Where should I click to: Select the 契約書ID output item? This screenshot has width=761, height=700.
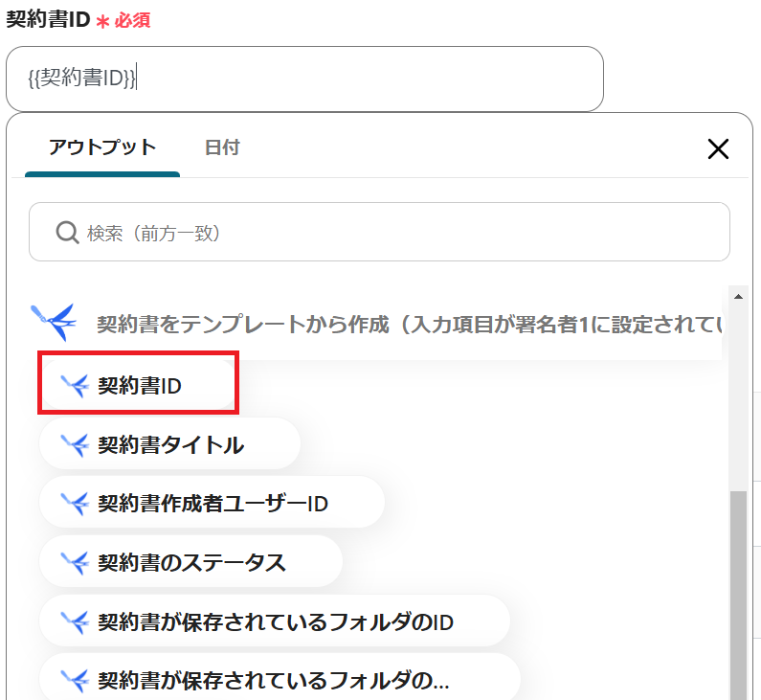(x=139, y=385)
